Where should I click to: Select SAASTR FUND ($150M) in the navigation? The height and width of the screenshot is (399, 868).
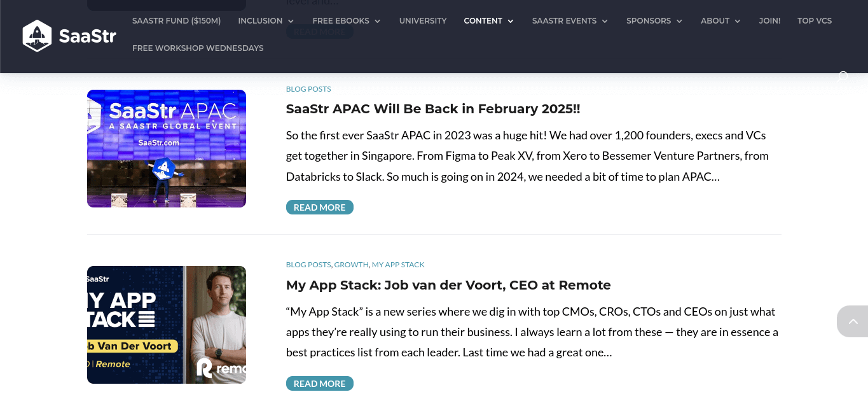(x=176, y=20)
